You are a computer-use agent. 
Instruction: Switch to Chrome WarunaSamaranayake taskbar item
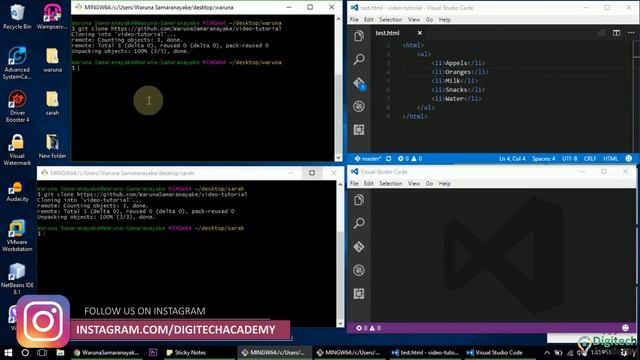pos(107,353)
